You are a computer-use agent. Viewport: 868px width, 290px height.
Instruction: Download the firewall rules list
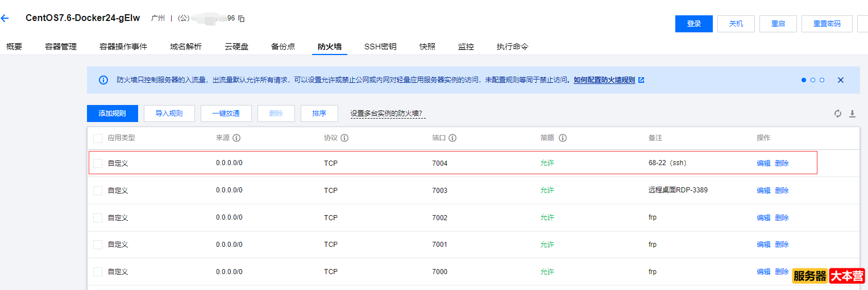tap(852, 114)
